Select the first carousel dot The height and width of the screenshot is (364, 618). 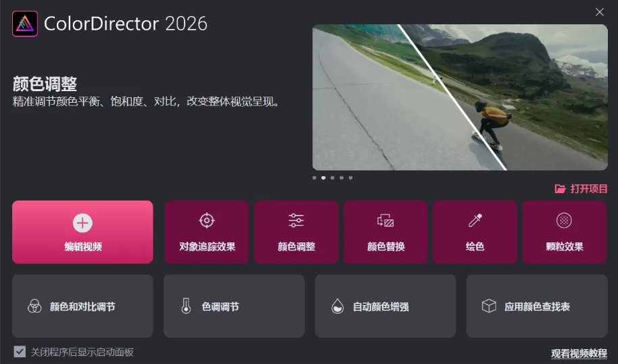(x=314, y=178)
